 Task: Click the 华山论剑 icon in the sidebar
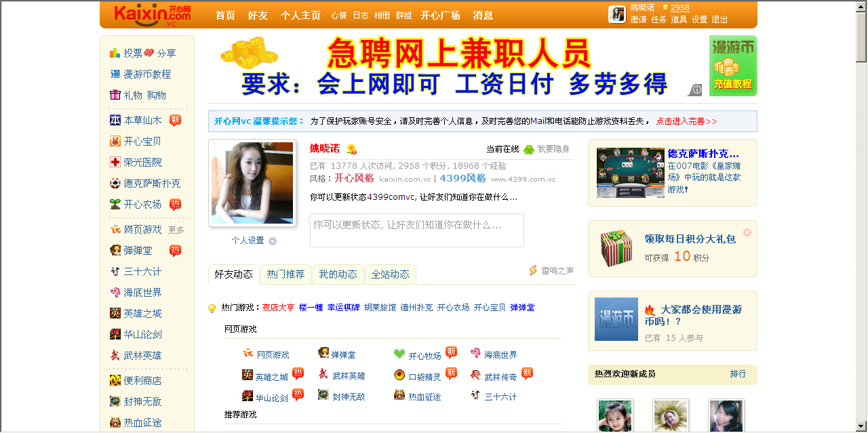pyautogui.click(x=115, y=335)
